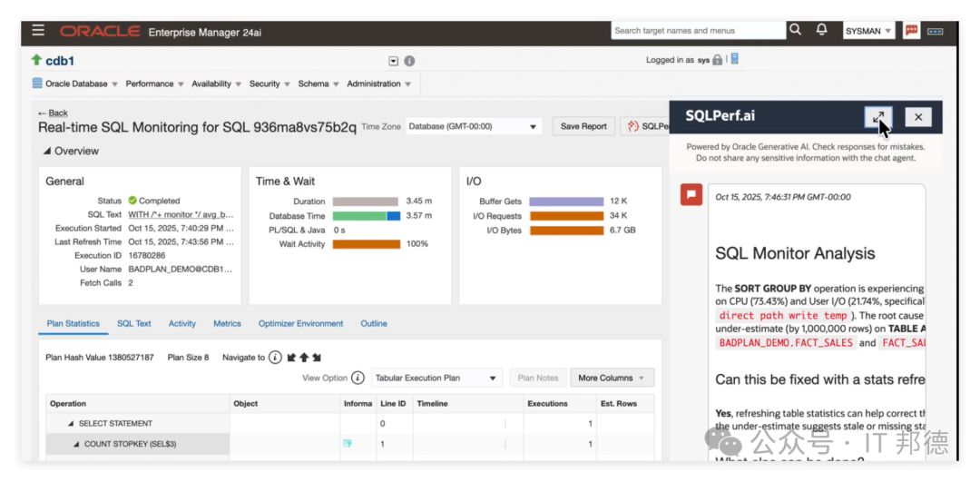Open Tabular Execution Plan dropdown

[x=436, y=378]
